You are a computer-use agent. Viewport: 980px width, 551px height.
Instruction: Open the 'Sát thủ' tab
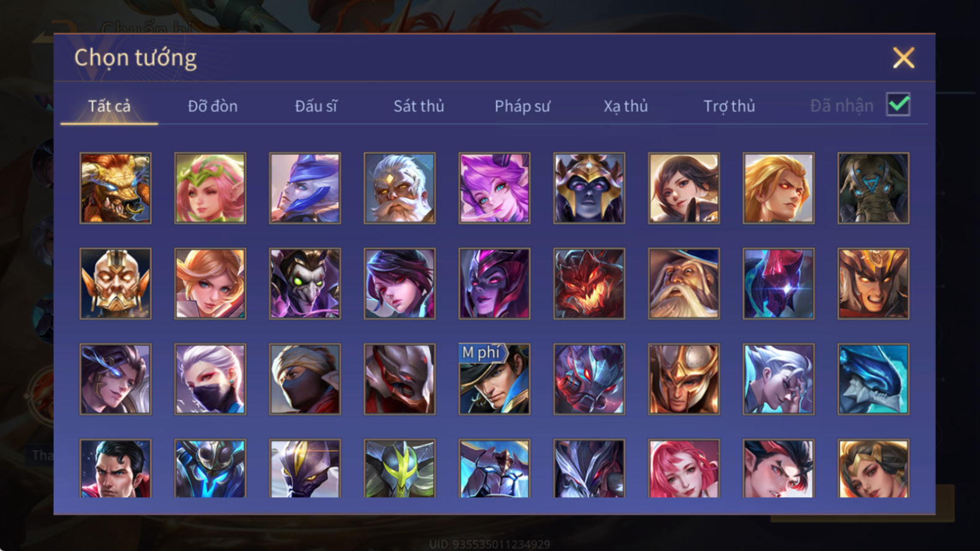click(419, 106)
